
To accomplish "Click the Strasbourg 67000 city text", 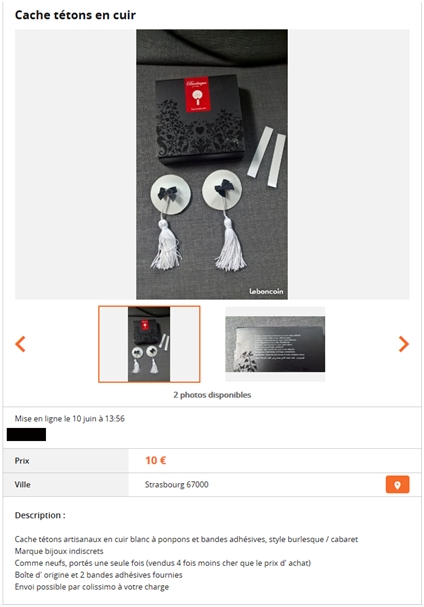I will (x=177, y=485).
